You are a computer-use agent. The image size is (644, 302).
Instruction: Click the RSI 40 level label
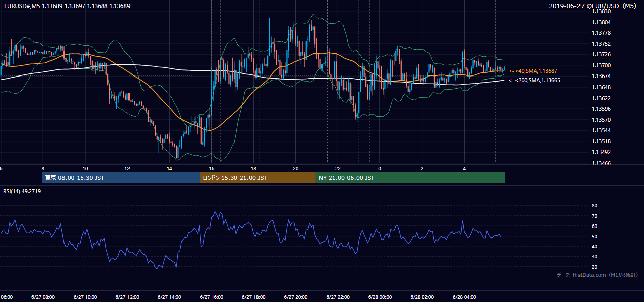point(595,247)
